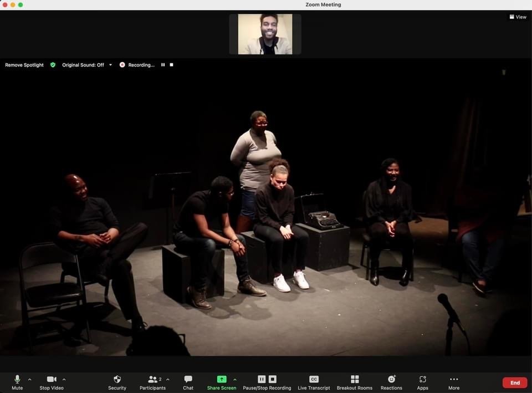The width and height of the screenshot is (532, 393).
Task: Select the smiling participant thumbnail
Action: [265, 34]
